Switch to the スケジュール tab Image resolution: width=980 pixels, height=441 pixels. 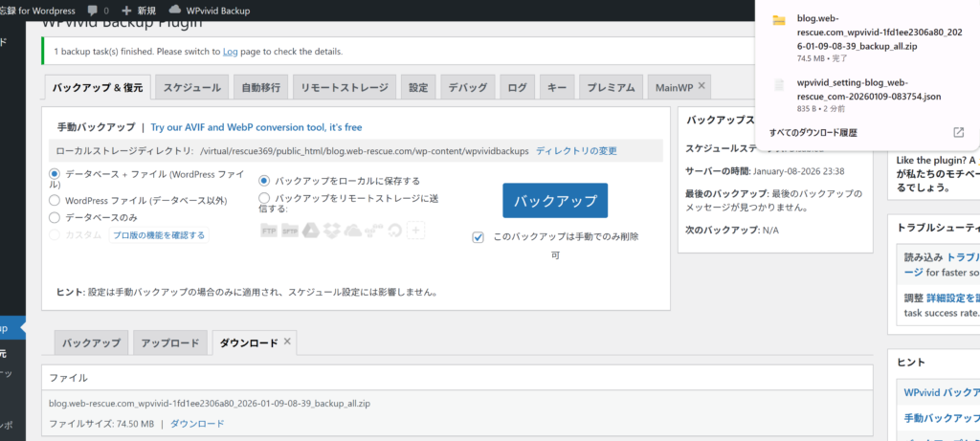click(191, 87)
